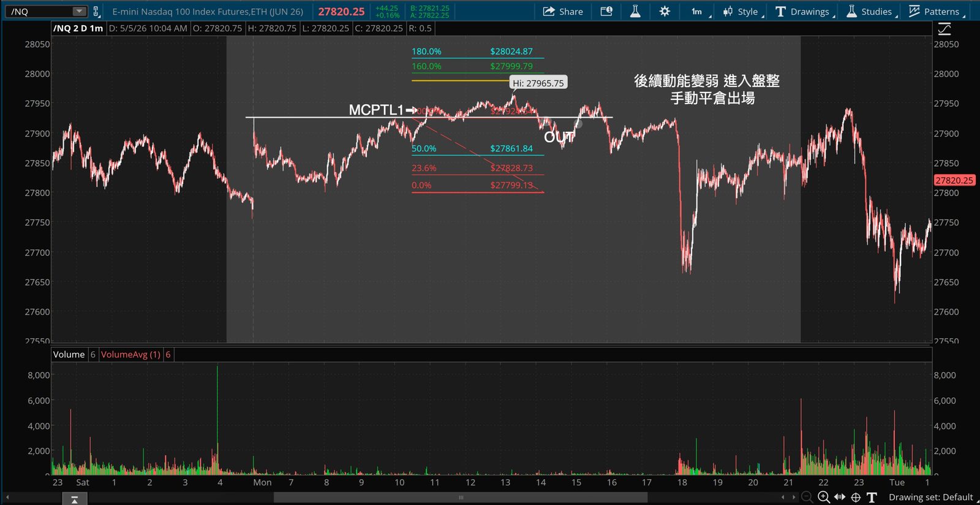Open the flask icon in the top toolbar
This screenshot has width=980, height=505.
(x=635, y=11)
